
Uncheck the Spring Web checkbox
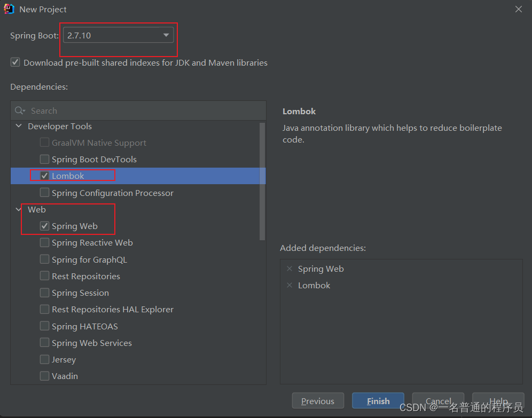pyautogui.click(x=44, y=226)
